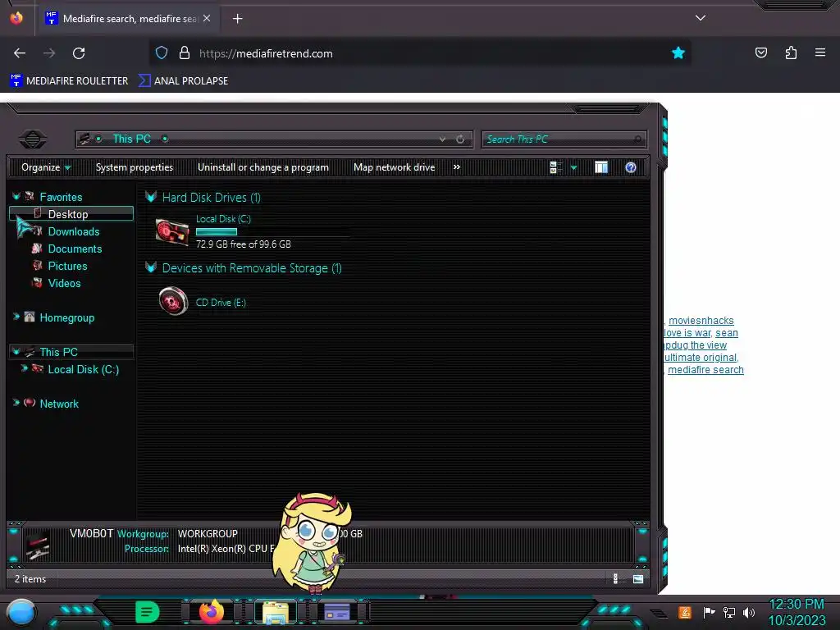Viewport: 840px width, 630px height.
Task: Collapse the This PC tree node
Action: click(16, 351)
